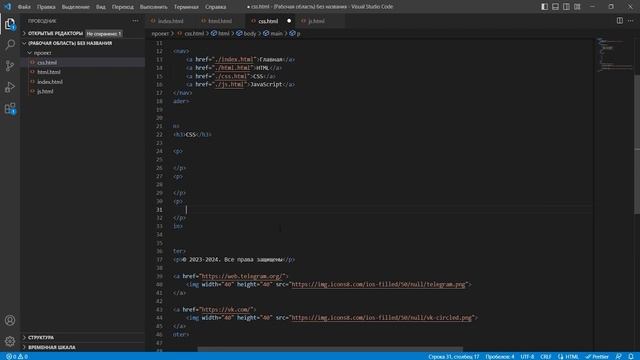Open editor more actions ellipsis
The height and width of the screenshot is (360, 640).
631,20
